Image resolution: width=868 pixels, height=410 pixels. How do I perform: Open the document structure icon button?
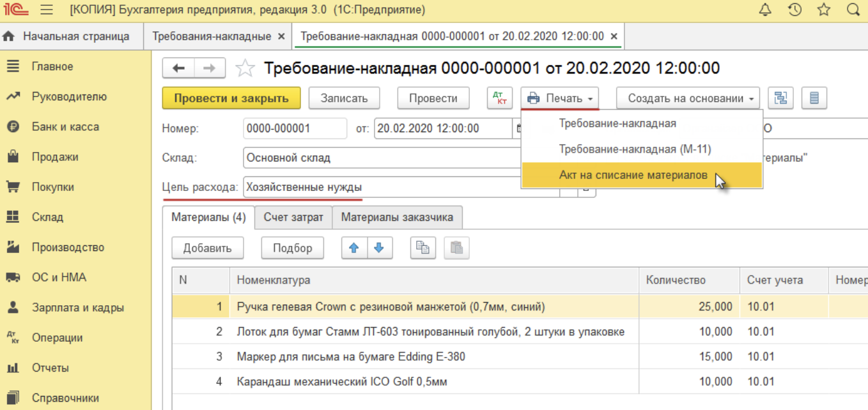pos(780,98)
